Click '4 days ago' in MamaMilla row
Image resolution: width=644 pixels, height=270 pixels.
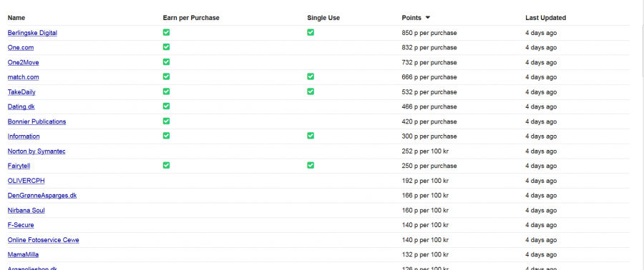(x=541, y=254)
